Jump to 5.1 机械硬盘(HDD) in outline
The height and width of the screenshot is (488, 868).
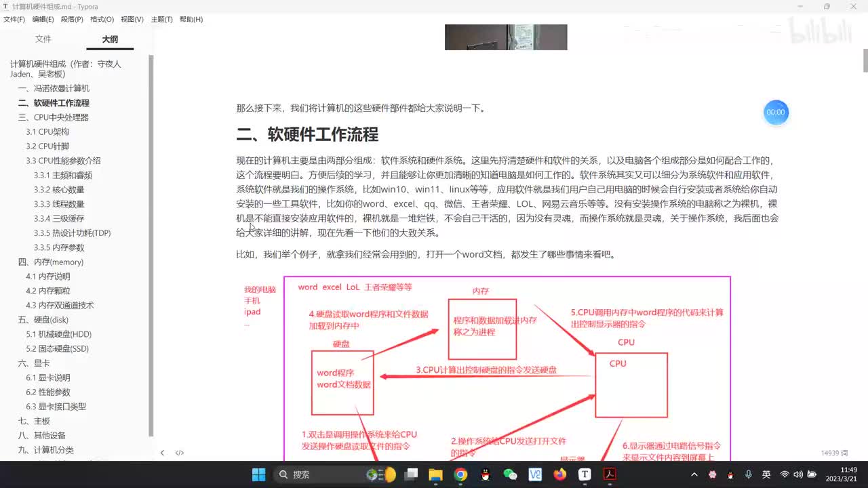click(59, 334)
